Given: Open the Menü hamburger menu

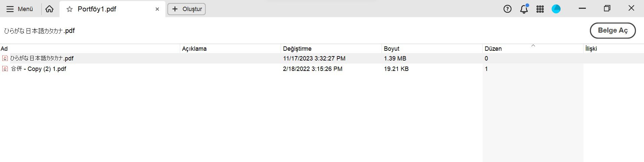Looking at the screenshot, I should click(x=20, y=9).
